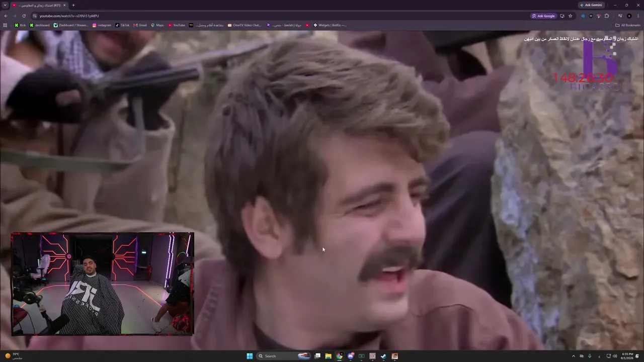The height and width of the screenshot is (362, 644).
Task: Go back to the previous page
Action: (x=6, y=16)
